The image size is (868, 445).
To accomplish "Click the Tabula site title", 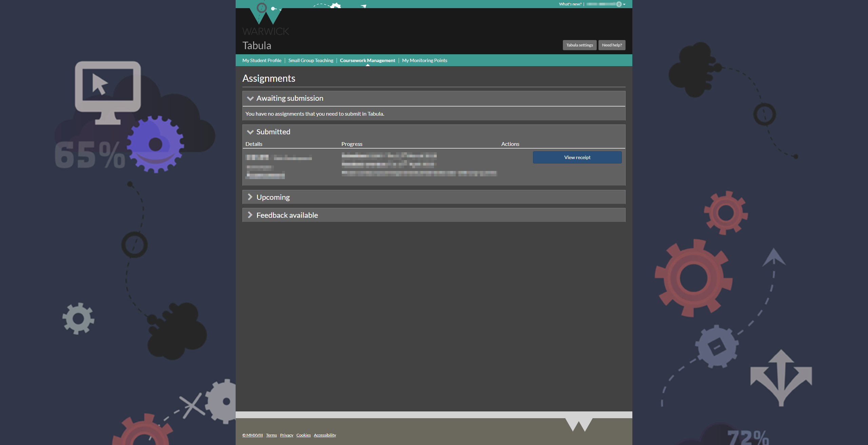I will pyautogui.click(x=257, y=45).
